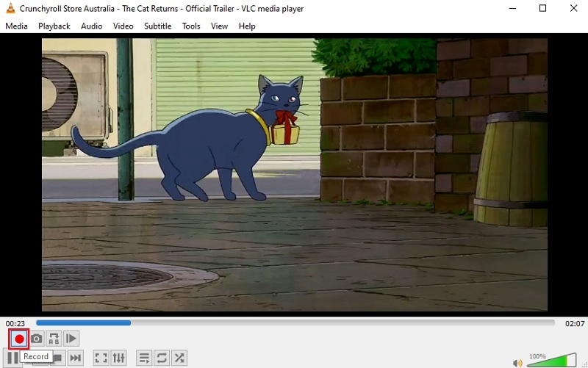This screenshot has height=368, width=588.
Task: Toggle loop repeat mode
Action: [162, 358]
